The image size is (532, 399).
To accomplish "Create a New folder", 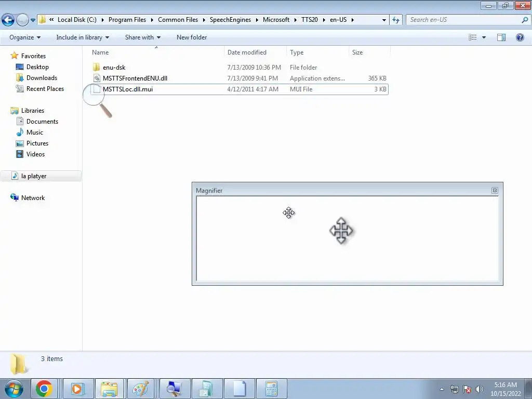I will click(x=192, y=37).
